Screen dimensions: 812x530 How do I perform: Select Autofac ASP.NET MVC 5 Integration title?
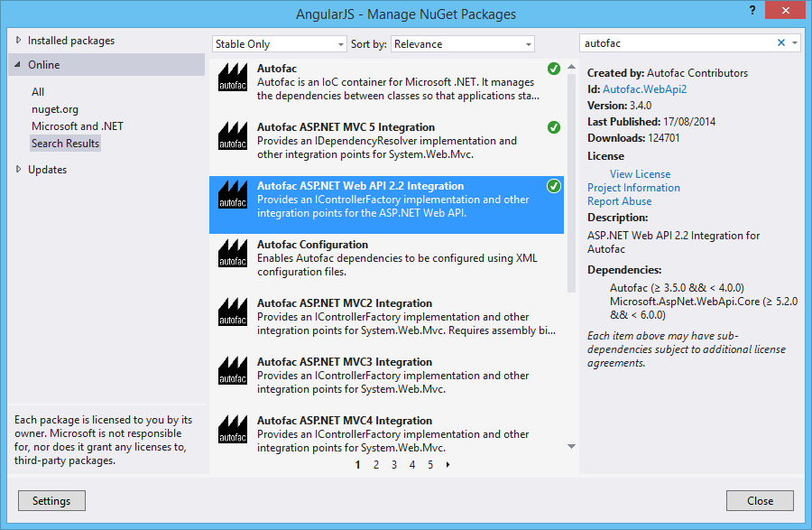(x=346, y=127)
